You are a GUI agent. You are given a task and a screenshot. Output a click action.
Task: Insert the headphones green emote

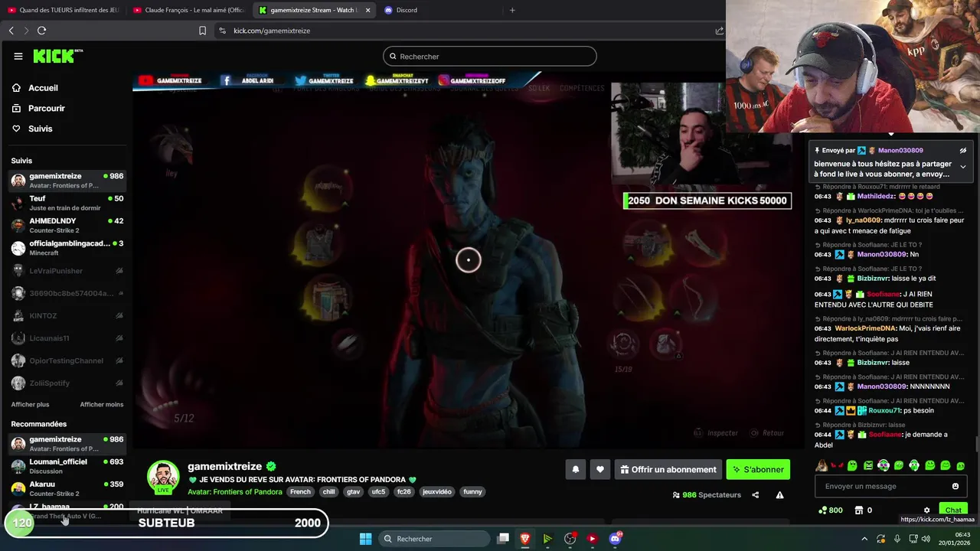click(914, 465)
